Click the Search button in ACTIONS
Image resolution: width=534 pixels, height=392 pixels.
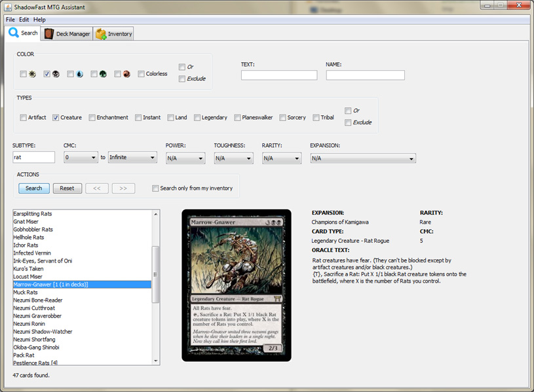(33, 188)
